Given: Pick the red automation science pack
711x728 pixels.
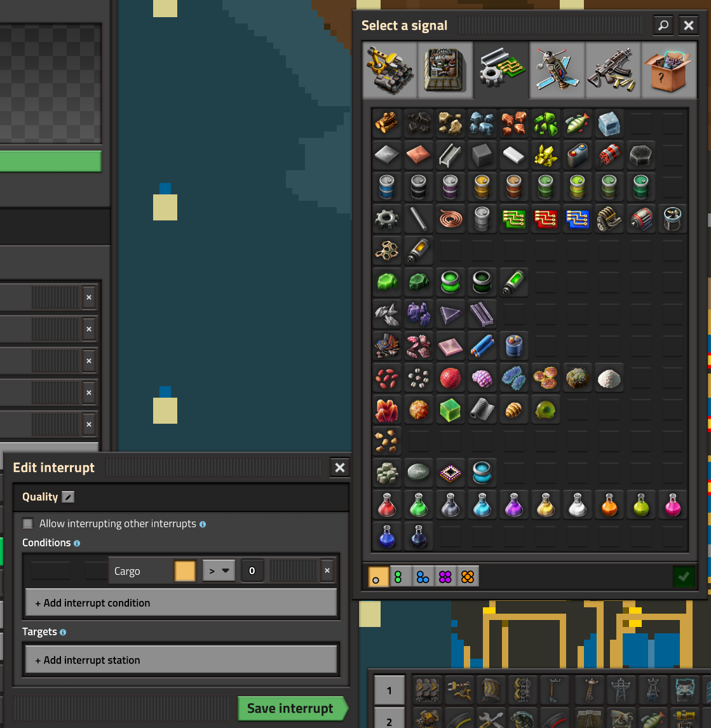Looking at the screenshot, I should tap(387, 504).
